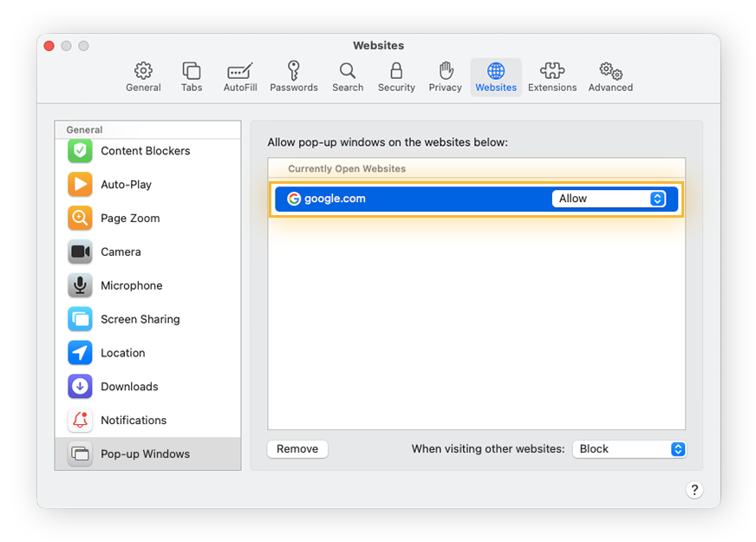The image size is (756, 542).
Task: Click the 'When visiting other websites:' label
Action: tap(488, 449)
